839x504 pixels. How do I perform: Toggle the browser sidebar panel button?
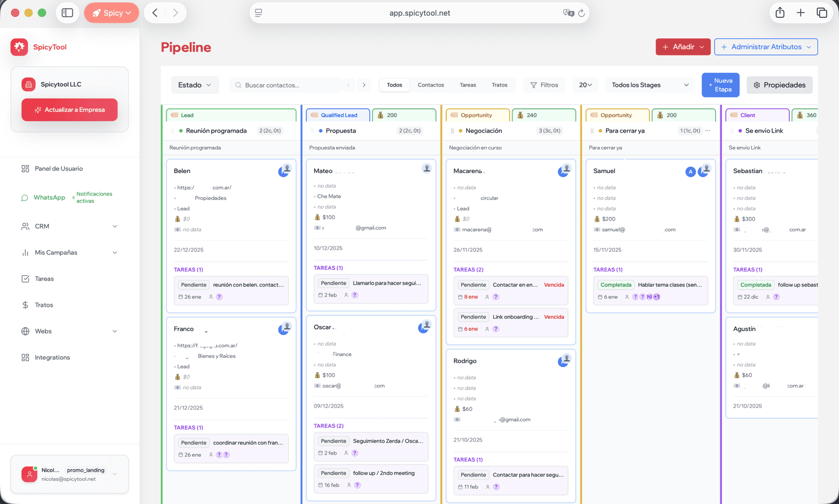pos(68,13)
